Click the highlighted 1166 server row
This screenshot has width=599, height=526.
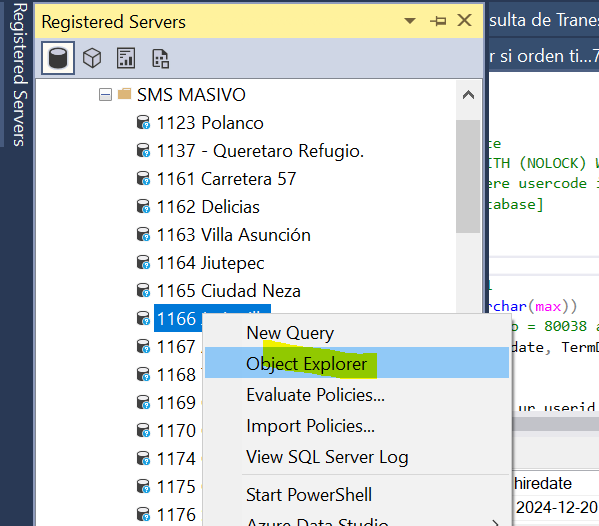point(178,319)
